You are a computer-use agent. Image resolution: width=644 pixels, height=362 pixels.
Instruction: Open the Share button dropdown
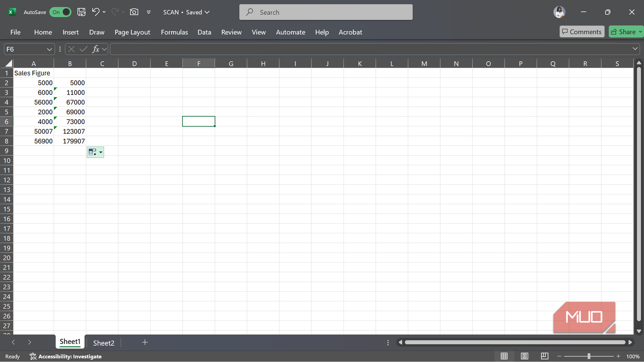click(640, 31)
